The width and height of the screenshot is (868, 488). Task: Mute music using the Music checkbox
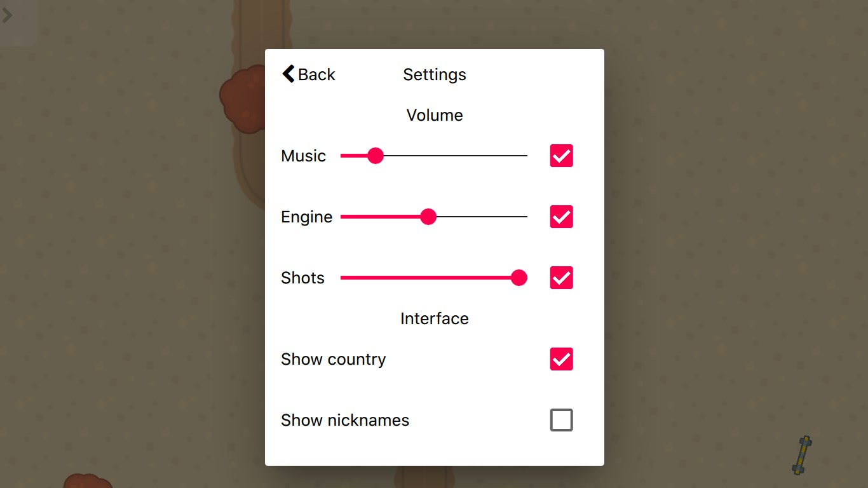tap(561, 156)
